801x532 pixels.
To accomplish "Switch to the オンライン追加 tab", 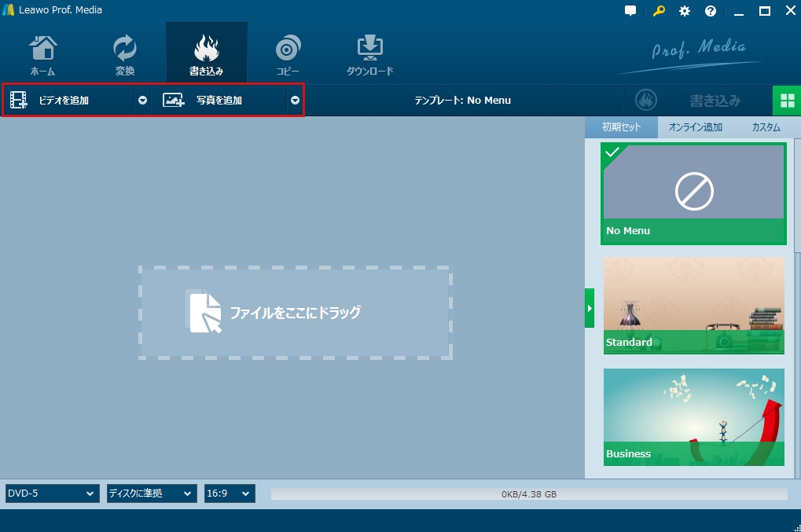I will tap(695, 127).
